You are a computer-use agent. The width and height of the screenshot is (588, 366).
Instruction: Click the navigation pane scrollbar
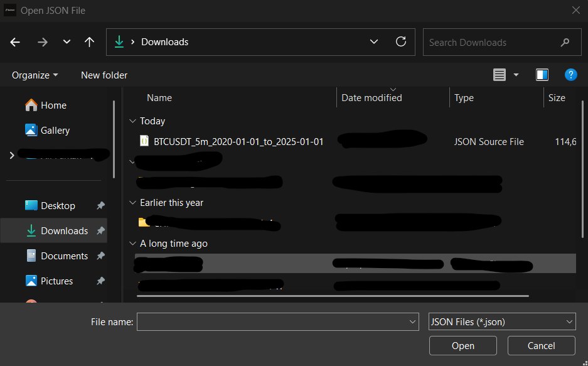pos(114,139)
